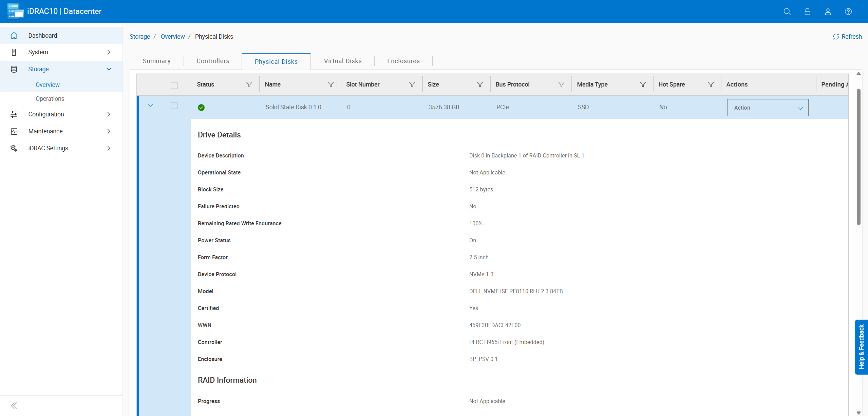Screen dimensions: 868x416
Task: Click the search magnifier icon in header
Action: (x=787, y=12)
